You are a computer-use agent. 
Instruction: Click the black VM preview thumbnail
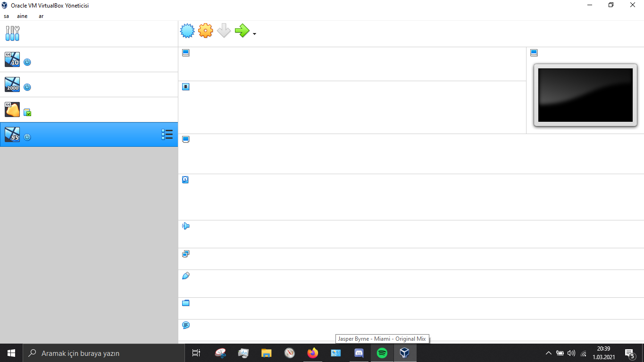tap(585, 95)
